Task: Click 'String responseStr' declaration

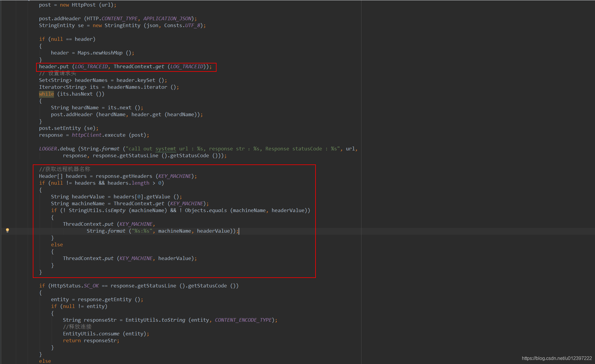Action: pos(89,320)
